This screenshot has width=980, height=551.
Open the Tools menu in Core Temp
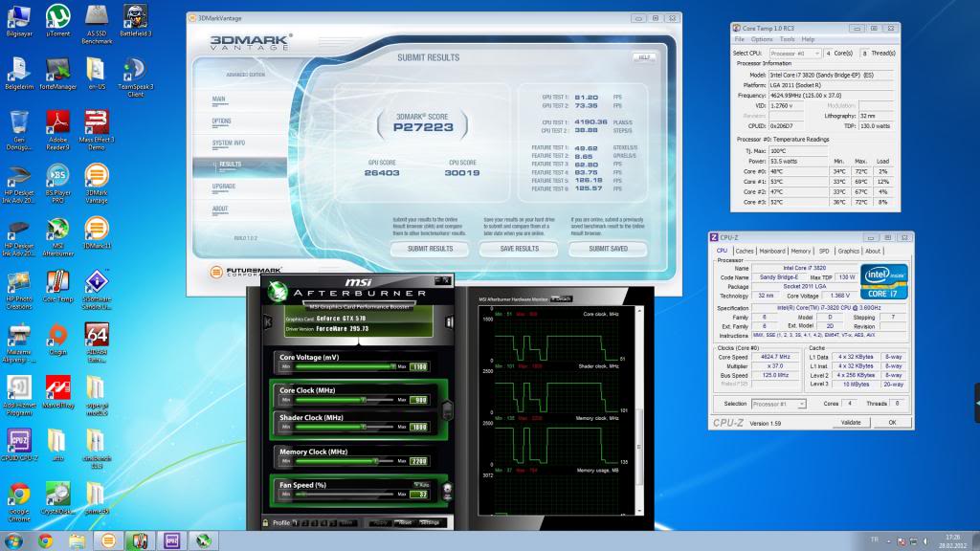(787, 39)
